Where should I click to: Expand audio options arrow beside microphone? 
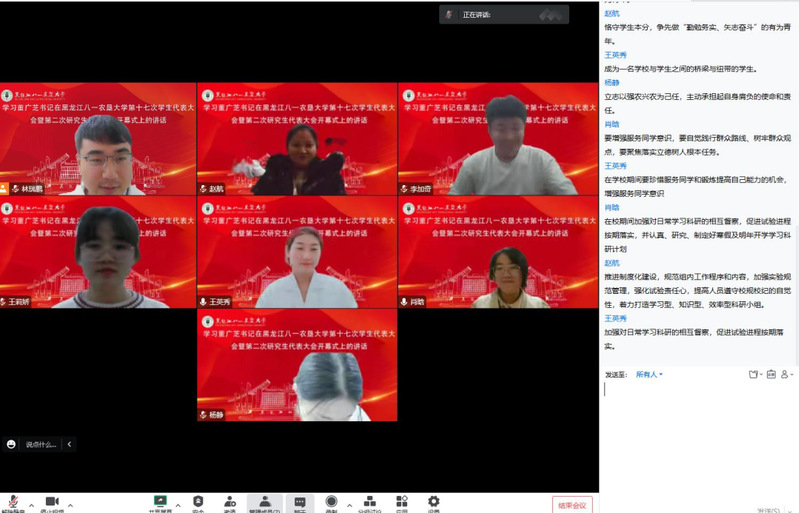[31, 505]
